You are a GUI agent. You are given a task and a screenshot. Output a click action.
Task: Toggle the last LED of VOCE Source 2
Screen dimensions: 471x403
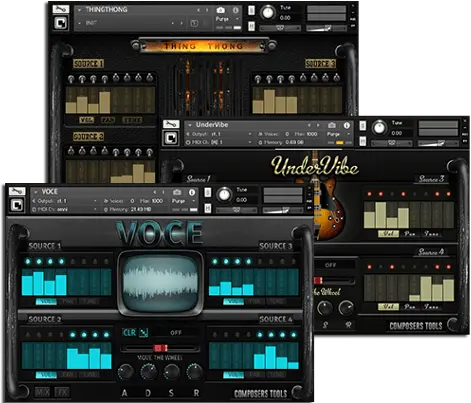[106, 334]
